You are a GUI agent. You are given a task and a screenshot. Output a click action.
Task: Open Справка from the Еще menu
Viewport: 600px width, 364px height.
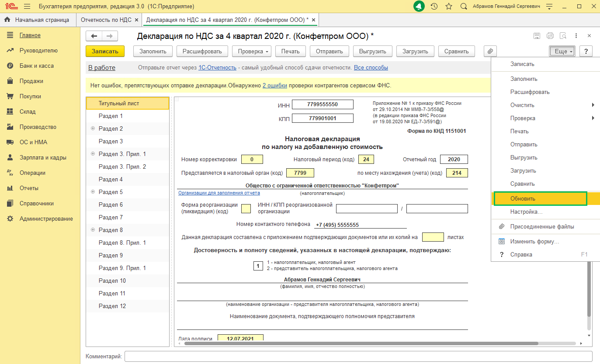point(545,254)
